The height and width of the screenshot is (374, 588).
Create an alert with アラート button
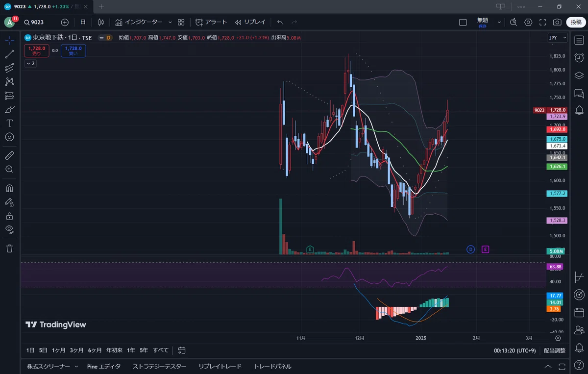pos(211,22)
